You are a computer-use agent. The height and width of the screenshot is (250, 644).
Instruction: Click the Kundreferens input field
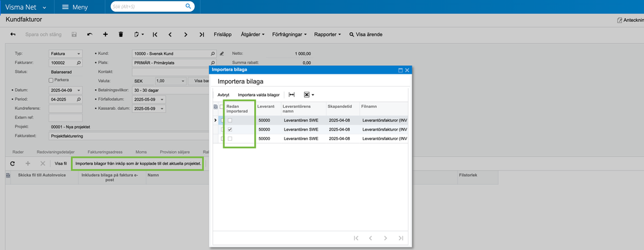click(65, 109)
